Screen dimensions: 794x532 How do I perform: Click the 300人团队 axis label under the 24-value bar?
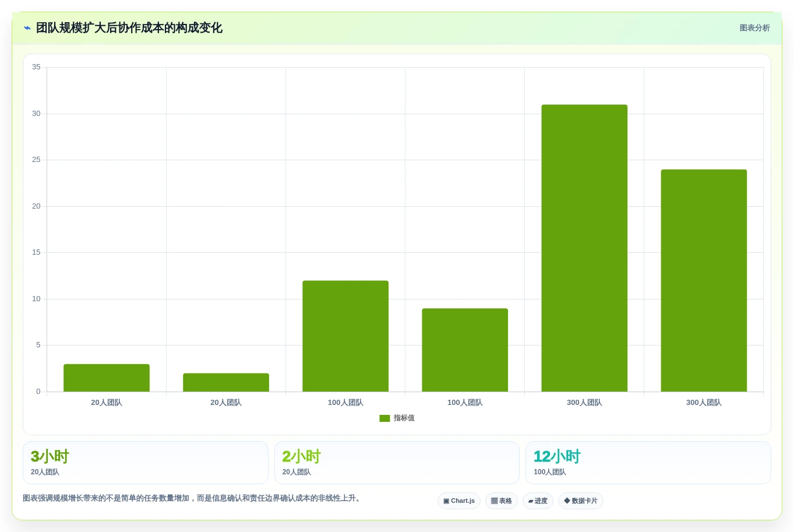pos(704,403)
